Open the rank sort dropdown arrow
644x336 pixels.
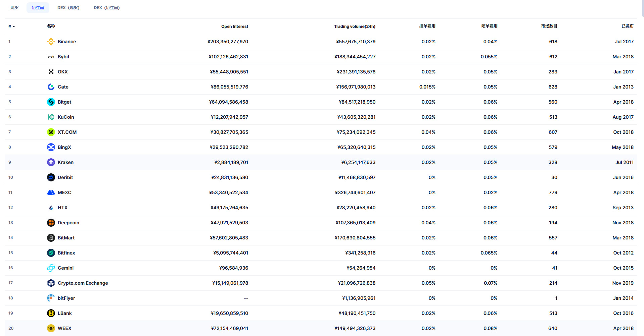pyautogui.click(x=14, y=26)
